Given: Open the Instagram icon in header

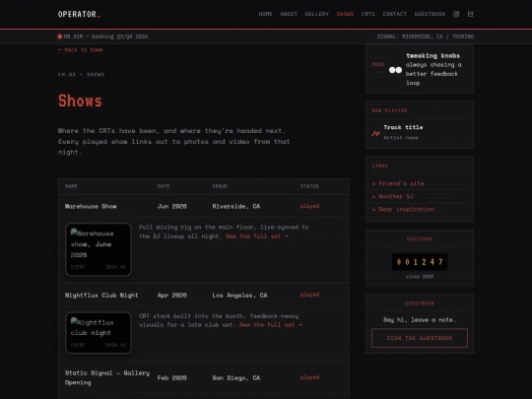Looking at the screenshot, I should tap(456, 14).
